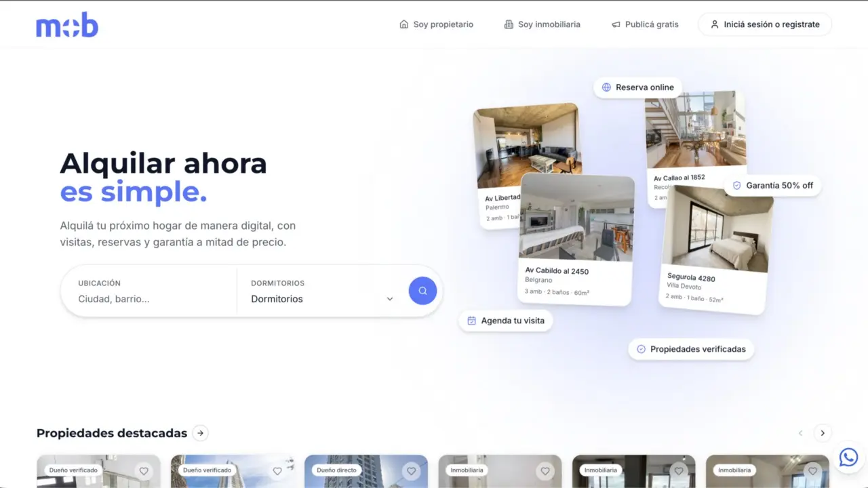Favorite the second Dueño verificado property
The height and width of the screenshot is (488, 868).
tap(277, 471)
